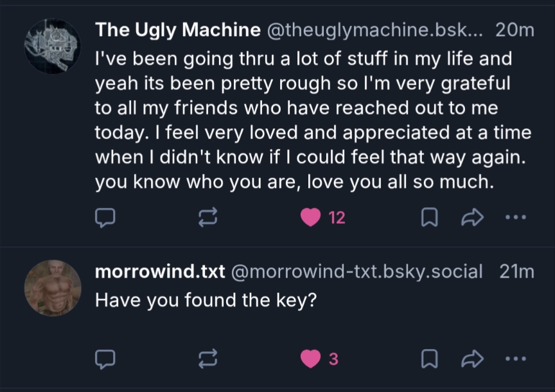This screenshot has height=392, width=555.
Task: Toggle like on morrowind.txt post
Action: click(x=311, y=359)
